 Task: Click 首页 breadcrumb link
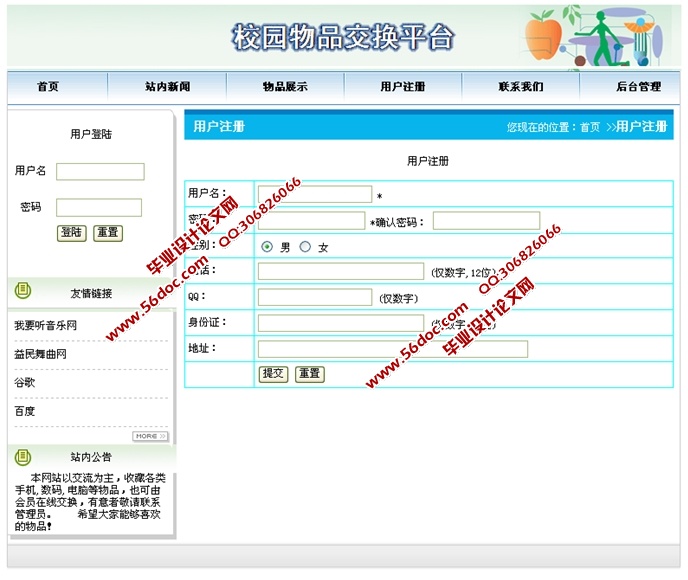[590, 127]
